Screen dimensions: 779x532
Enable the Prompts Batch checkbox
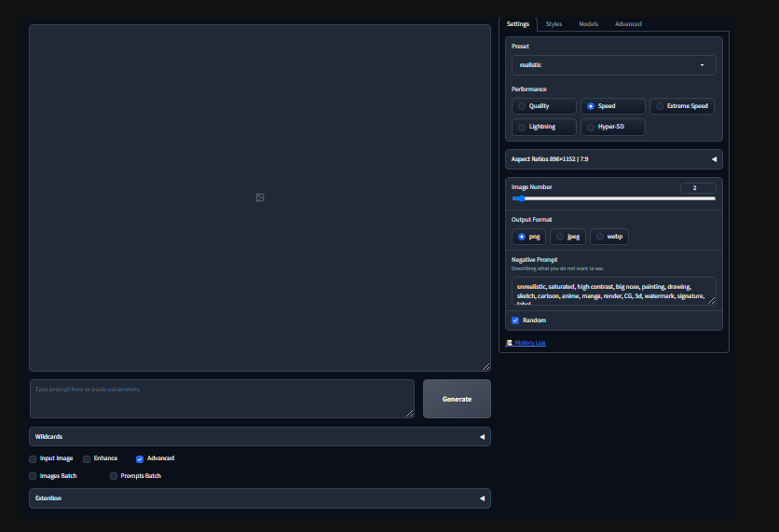click(114, 476)
